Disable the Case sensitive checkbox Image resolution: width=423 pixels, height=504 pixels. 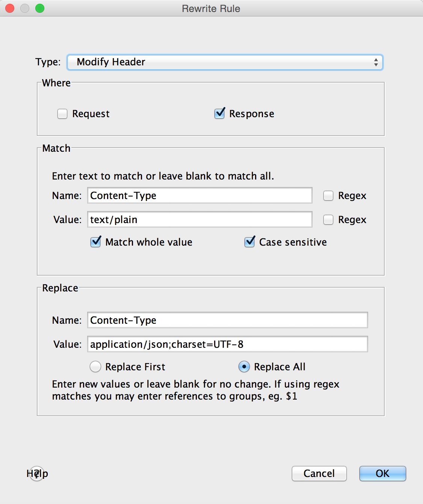(x=250, y=242)
